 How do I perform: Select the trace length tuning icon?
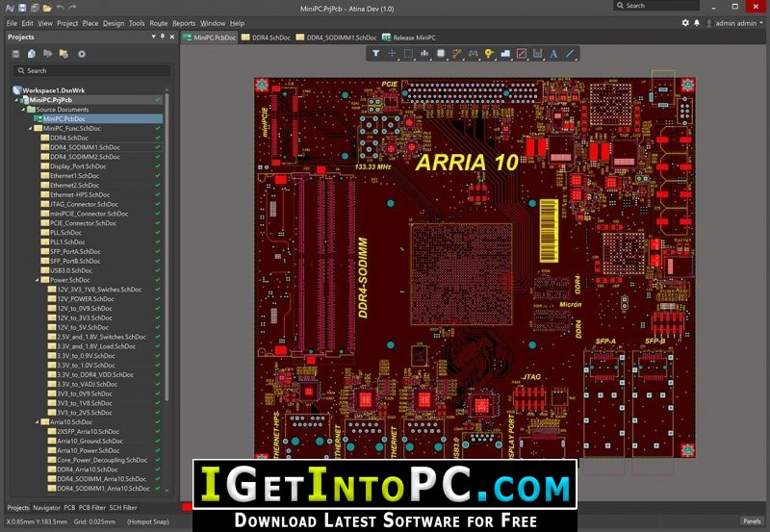473,54
